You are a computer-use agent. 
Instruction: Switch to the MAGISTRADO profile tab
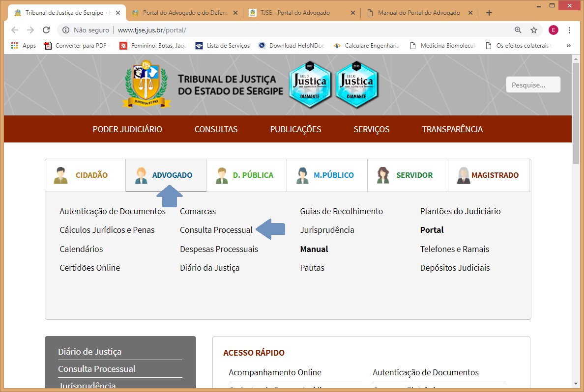coord(488,175)
